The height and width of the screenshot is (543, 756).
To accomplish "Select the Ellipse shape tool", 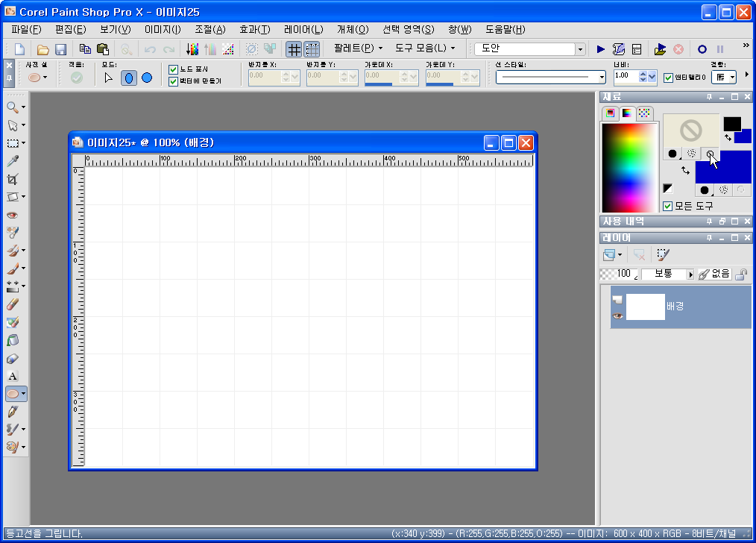I will tap(13, 394).
